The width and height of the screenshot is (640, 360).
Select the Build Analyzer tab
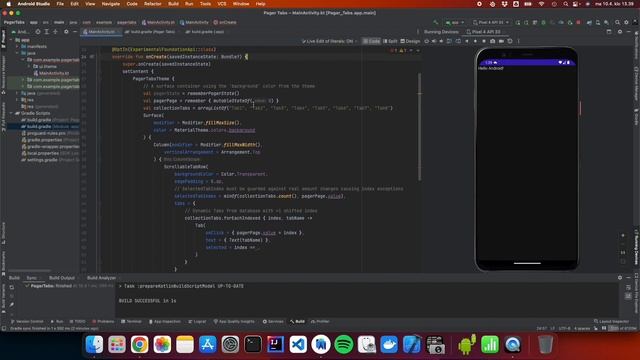101,278
